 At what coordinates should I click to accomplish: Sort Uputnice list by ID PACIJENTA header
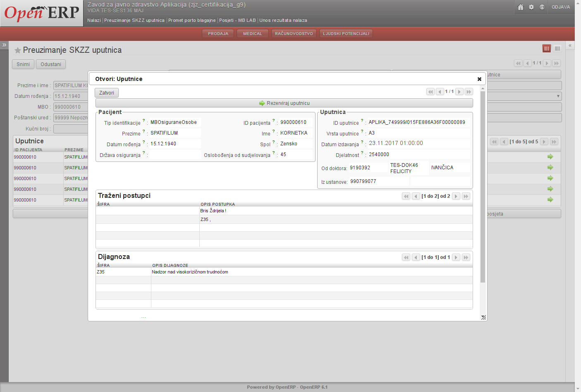(x=28, y=150)
